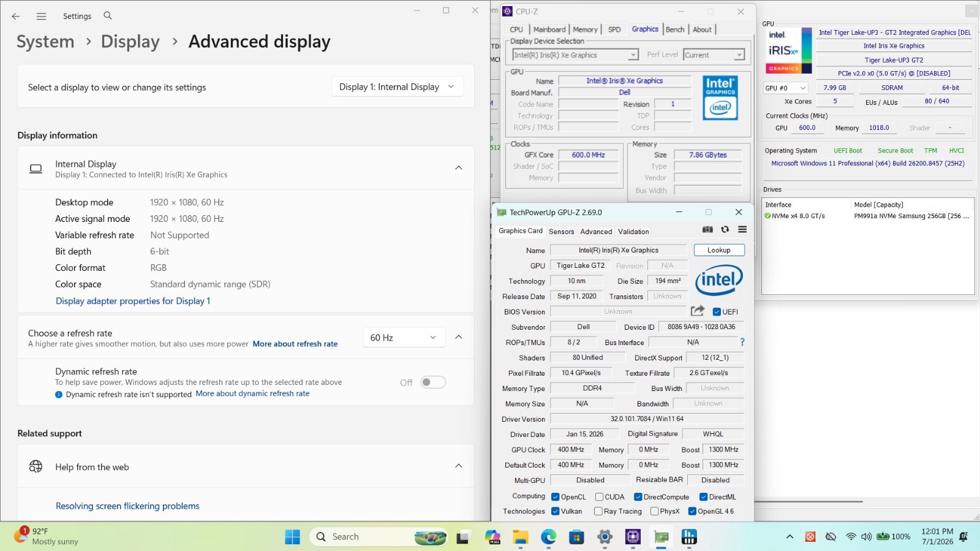Collapse the Internal Display information section
980x551 pixels.
(458, 168)
